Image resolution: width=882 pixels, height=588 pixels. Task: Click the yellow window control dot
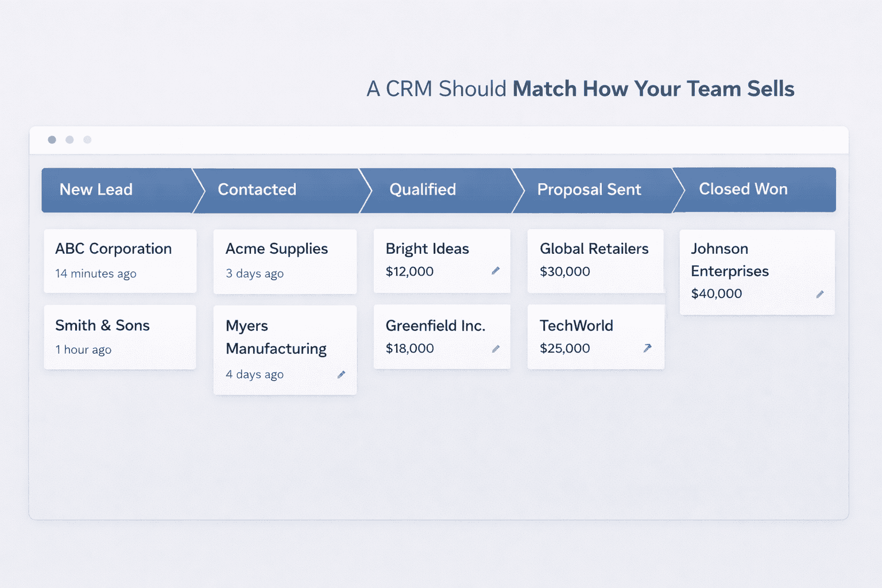(x=69, y=140)
